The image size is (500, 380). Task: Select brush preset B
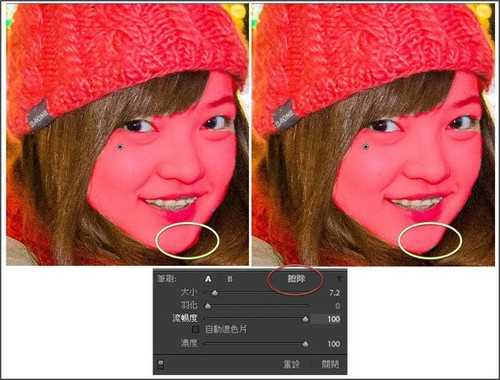pos(229,279)
